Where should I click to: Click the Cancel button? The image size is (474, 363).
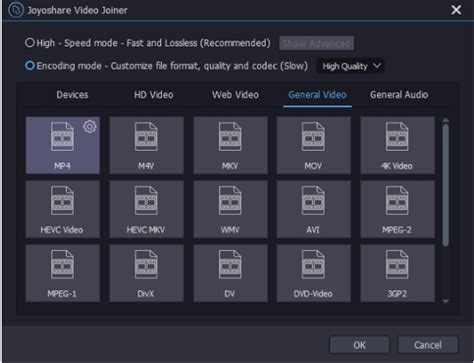(428, 345)
